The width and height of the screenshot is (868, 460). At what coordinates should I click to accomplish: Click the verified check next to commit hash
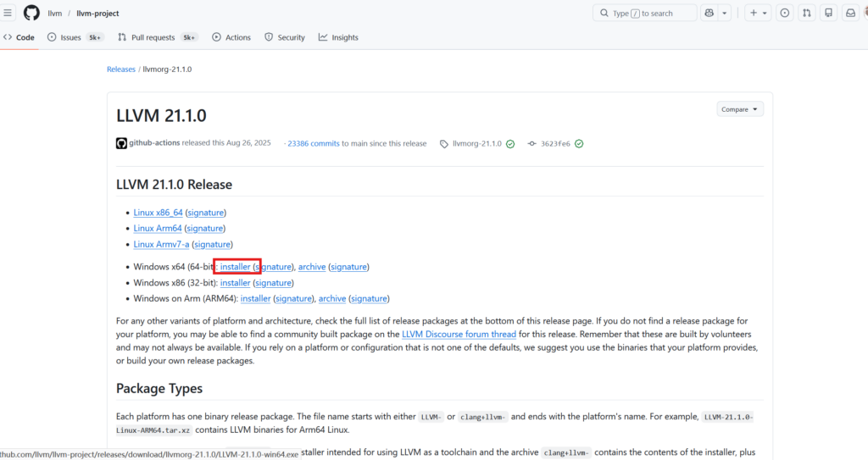pyautogui.click(x=579, y=144)
